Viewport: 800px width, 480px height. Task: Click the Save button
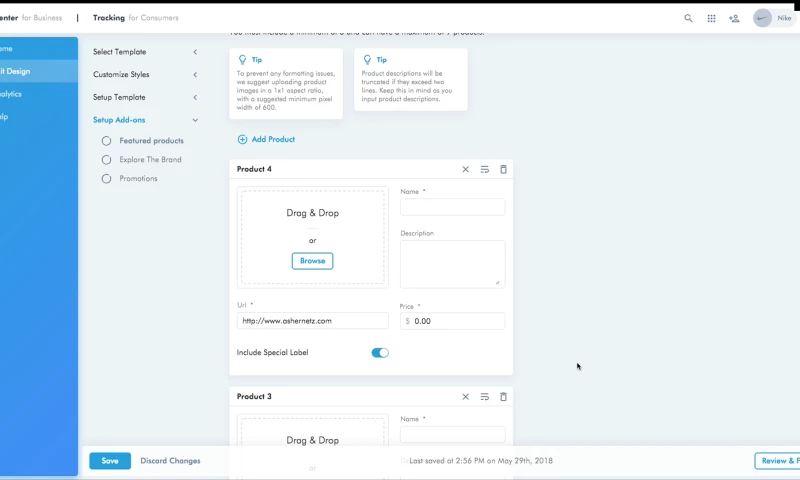[x=110, y=461]
